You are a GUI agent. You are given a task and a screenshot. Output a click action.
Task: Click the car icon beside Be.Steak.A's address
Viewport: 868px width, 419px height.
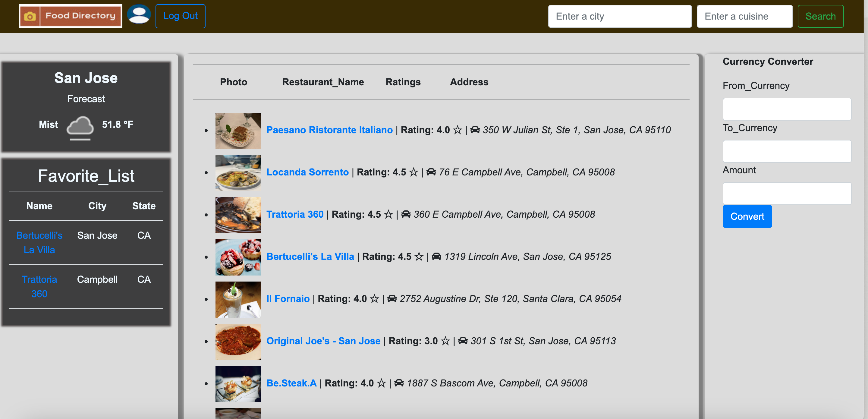[399, 383]
